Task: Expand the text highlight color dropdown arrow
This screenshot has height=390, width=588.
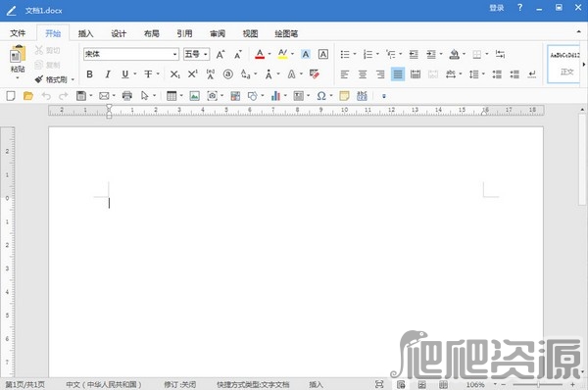Action: (x=292, y=54)
